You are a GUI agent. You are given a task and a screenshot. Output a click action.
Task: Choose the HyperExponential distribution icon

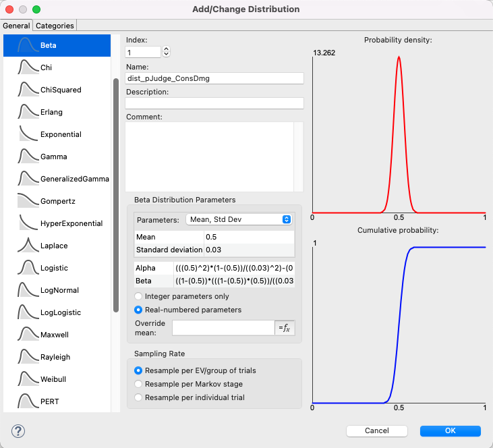coord(28,223)
